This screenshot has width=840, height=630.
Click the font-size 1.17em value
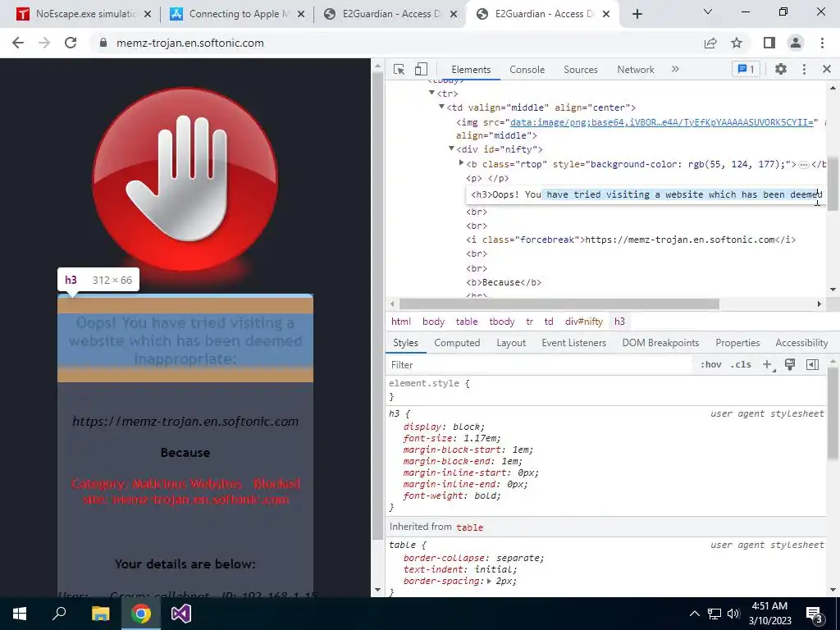[478, 438]
